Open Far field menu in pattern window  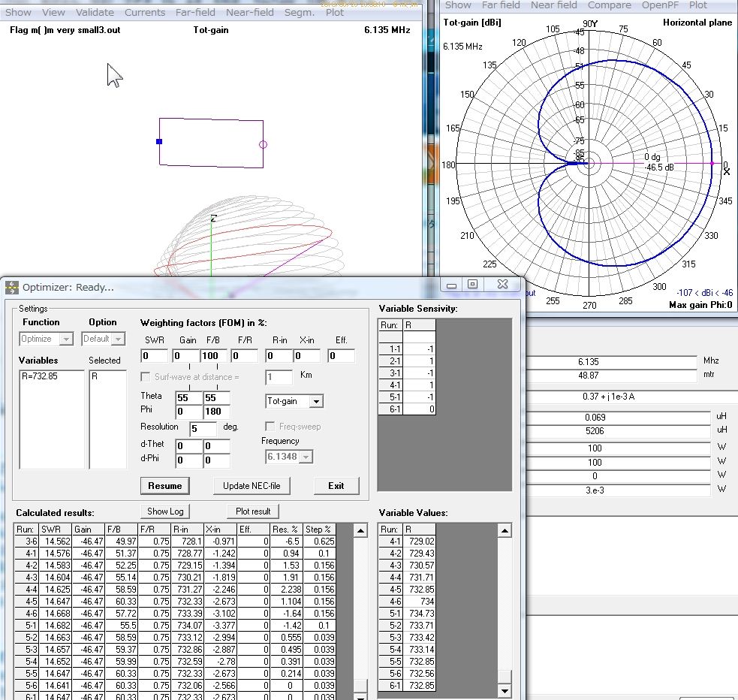coord(501,5)
